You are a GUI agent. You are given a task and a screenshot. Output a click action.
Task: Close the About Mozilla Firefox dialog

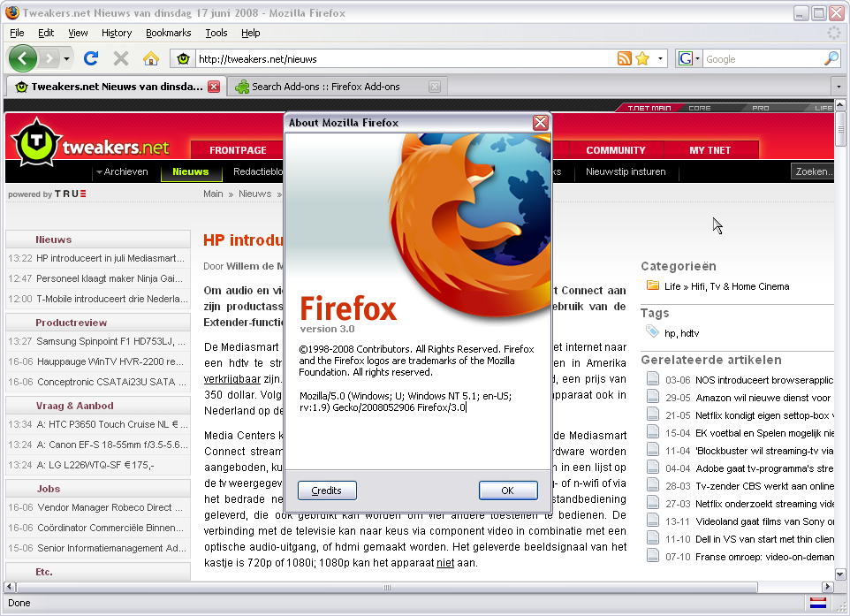pyautogui.click(x=540, y=123)
